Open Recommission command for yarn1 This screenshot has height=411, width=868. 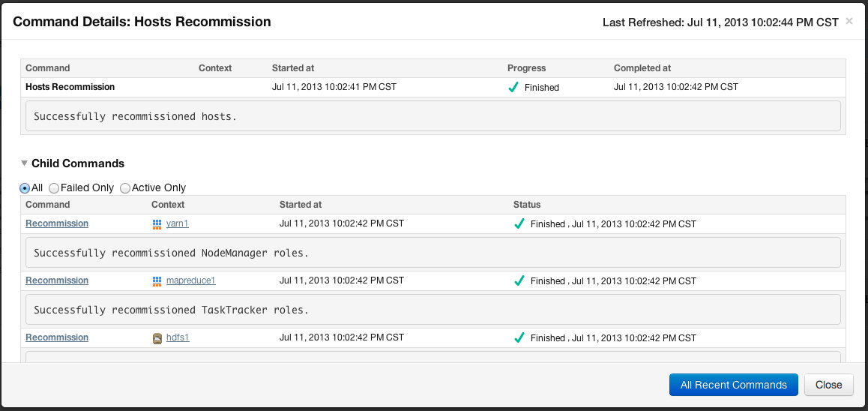pyautogui.click(x=57, y=223)
